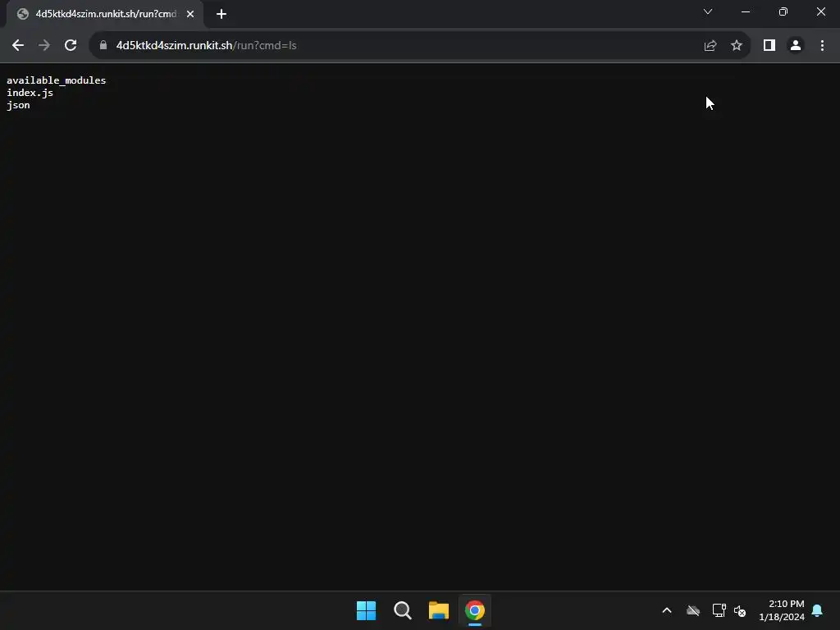Click the text 'index.js'
Screen dimensions: 840x630
pos(30,93)
